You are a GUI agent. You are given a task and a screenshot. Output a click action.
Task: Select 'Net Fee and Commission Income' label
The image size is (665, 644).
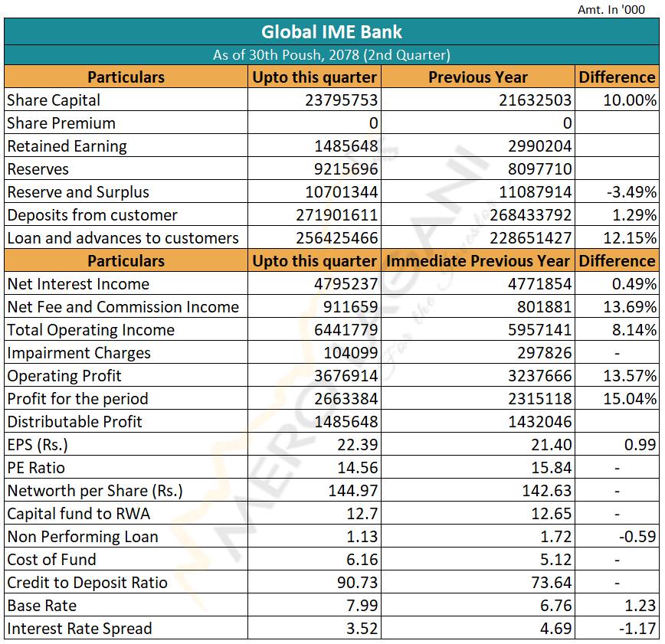123,307
